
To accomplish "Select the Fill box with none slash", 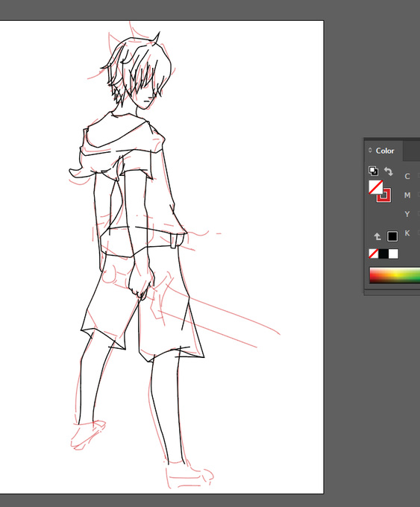I will tap(376, 187).
